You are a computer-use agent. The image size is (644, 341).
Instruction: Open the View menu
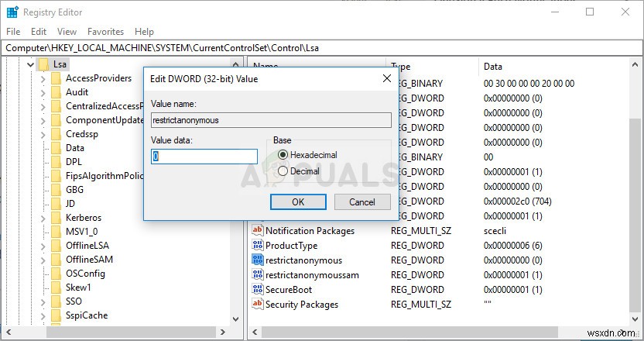[67, 32]
